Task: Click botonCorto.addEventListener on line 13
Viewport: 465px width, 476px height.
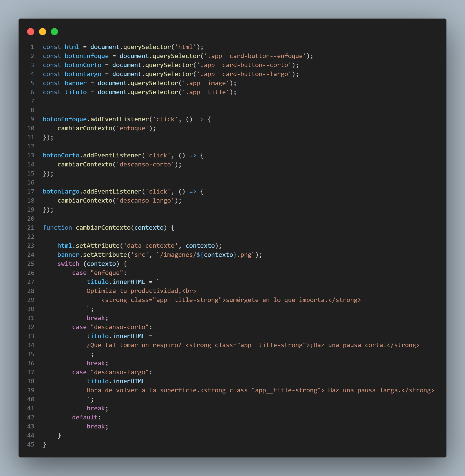Action: 92,155
